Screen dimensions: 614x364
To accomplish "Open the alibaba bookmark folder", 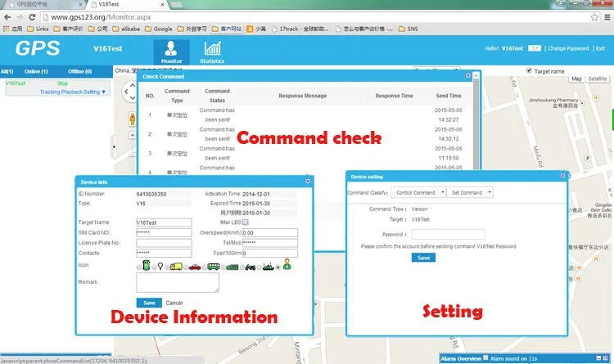I will (x=126, y=29).
